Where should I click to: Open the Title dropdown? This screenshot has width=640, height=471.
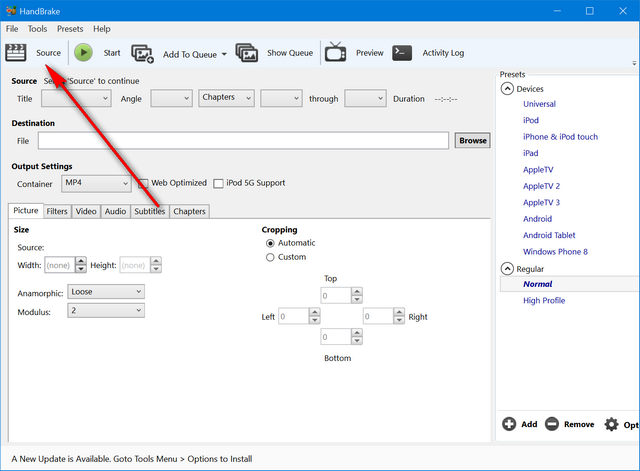tap(76, 98)
